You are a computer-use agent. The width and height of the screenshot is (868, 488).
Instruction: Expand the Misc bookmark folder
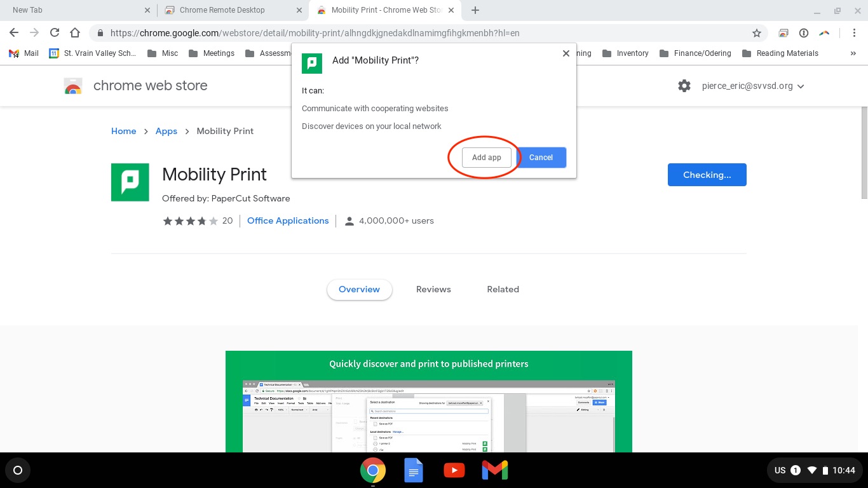(163, 53)
